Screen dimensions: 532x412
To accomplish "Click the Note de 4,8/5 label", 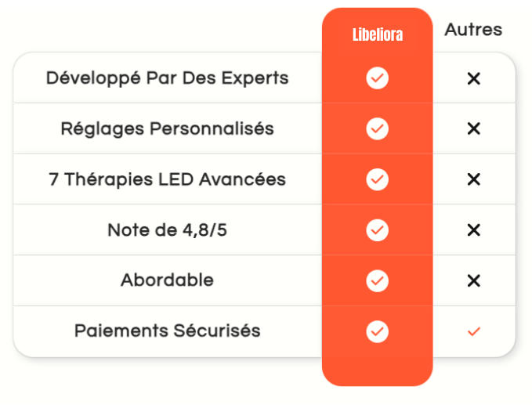I will 168,230.
